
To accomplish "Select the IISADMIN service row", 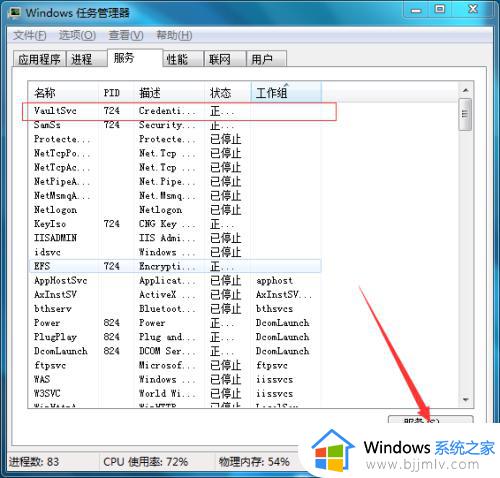I will click(x=175, y=238).
